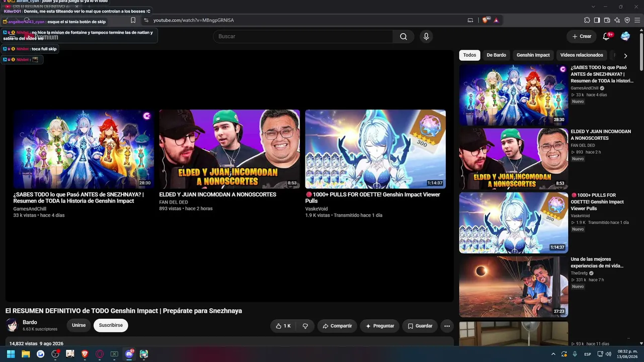The image size is (644, 362).
Task: Open volume control in system tray
Action: (x=608, y=354)
